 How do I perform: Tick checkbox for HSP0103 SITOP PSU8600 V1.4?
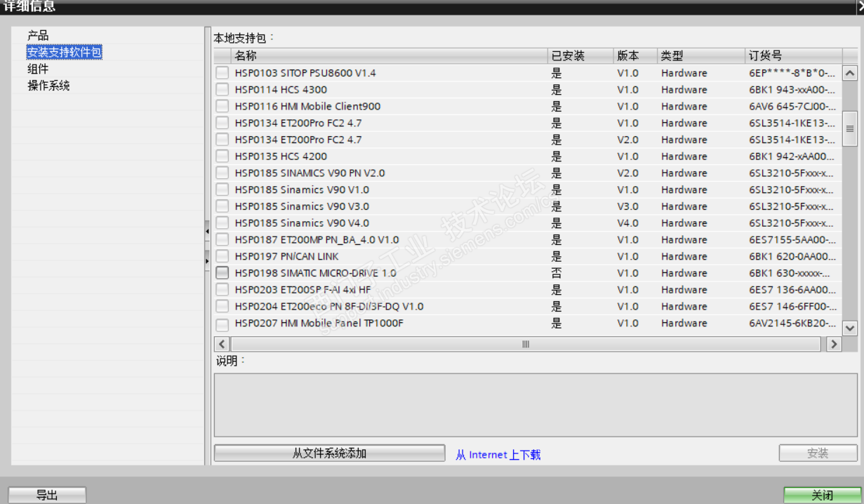click(x=222, y=73)
